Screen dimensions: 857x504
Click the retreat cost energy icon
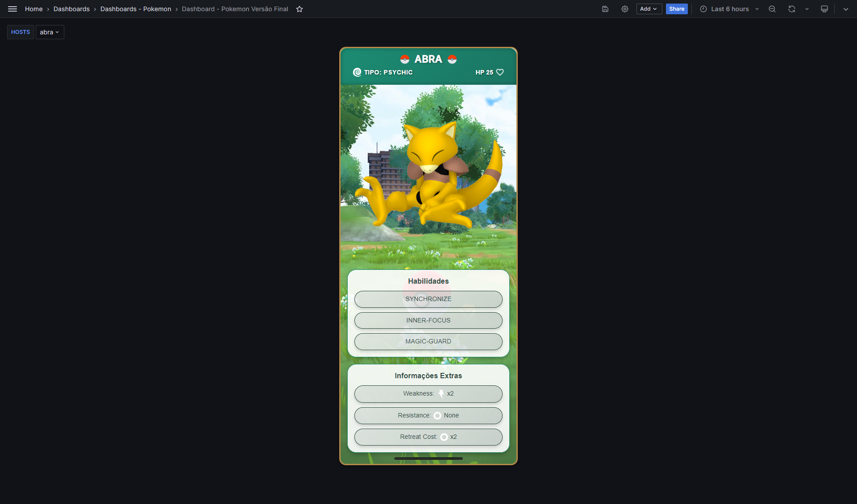[x=444, y=437]
